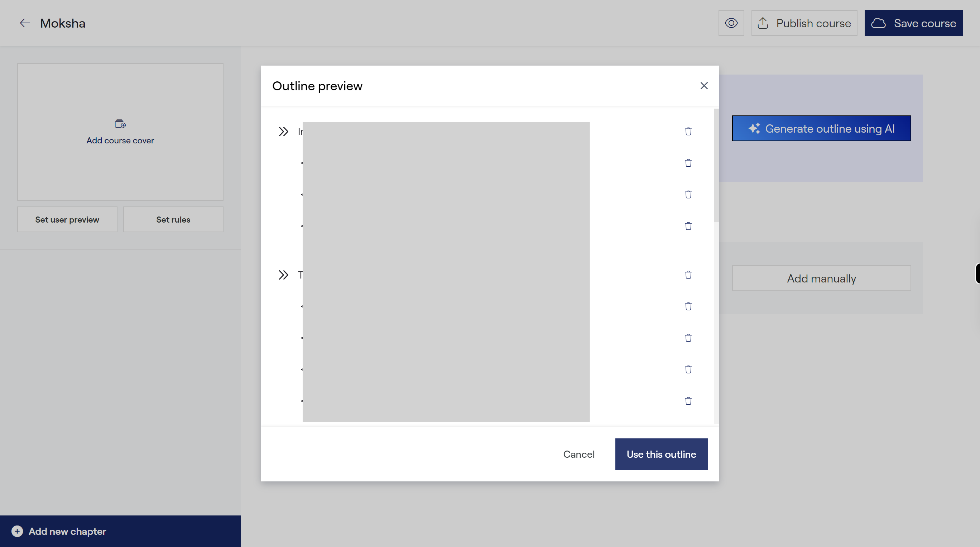Click the back arrow to navigate away
Viewport: 980px width, 547px height.
tap(24, 23)
